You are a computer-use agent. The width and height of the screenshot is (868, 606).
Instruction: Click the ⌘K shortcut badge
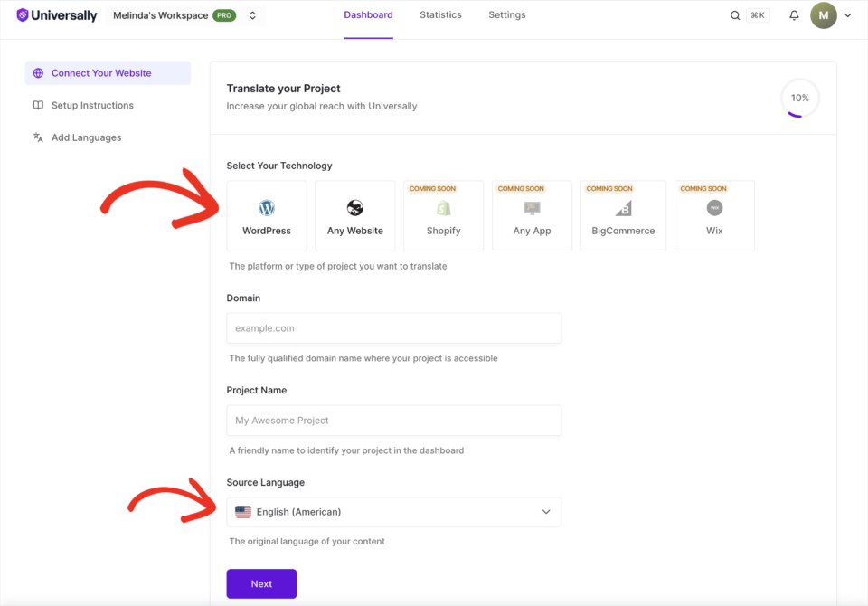coord(758,15)
